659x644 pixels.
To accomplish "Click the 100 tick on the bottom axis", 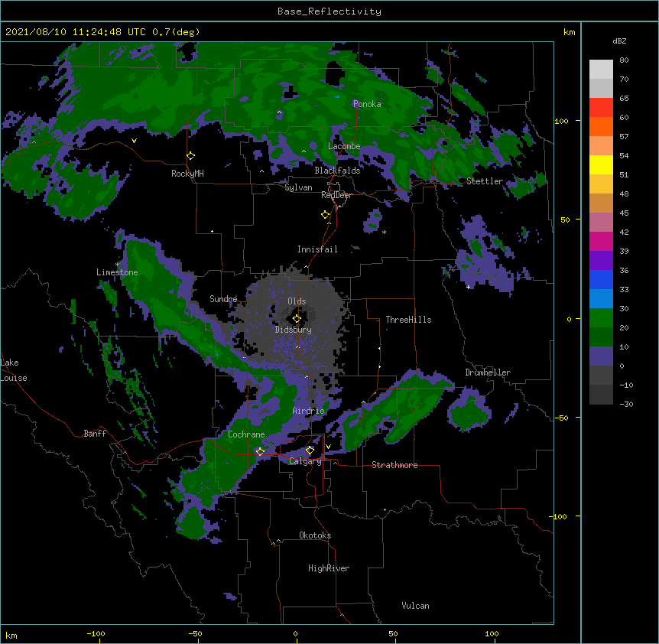I will point(492,633).
